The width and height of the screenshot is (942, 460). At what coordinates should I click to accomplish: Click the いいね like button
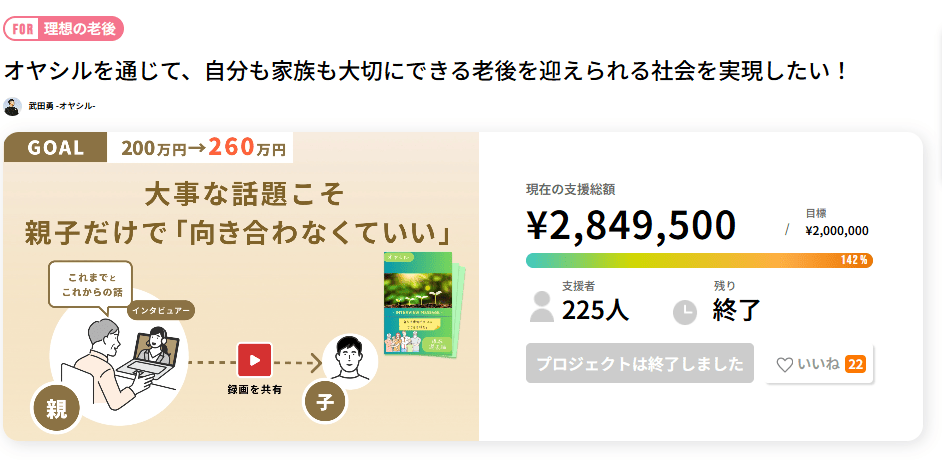(x=819, y=364)
